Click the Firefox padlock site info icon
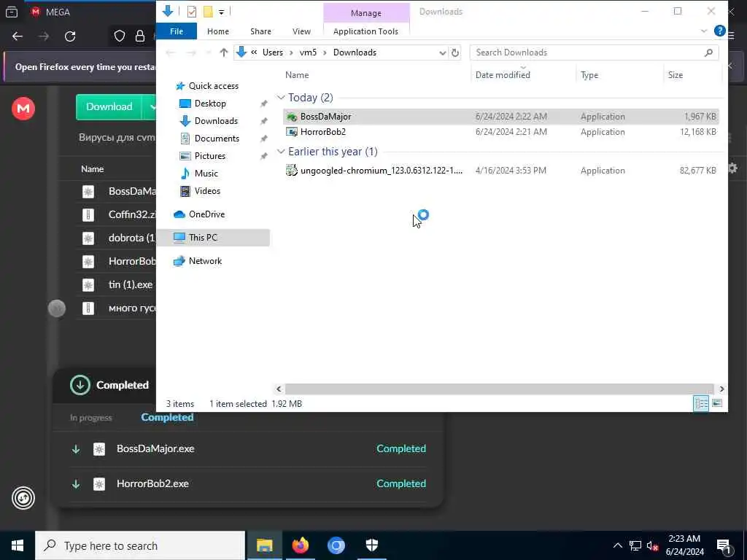747x560 pixels. 139,36
